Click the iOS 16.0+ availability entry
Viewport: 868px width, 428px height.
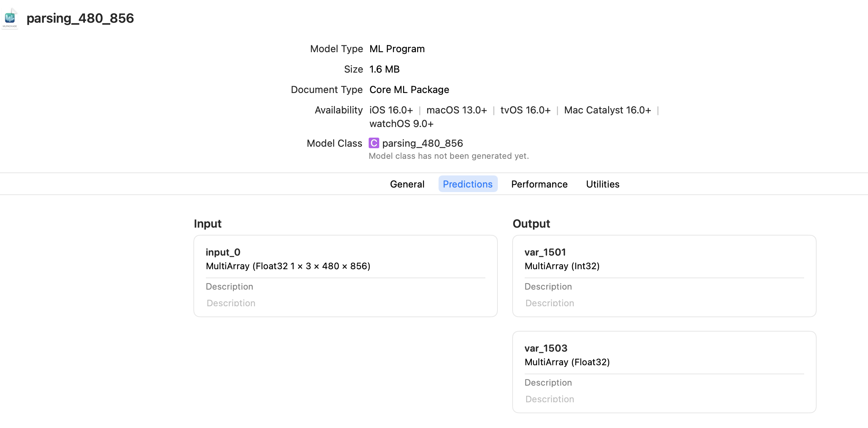[x=391, y=110]
